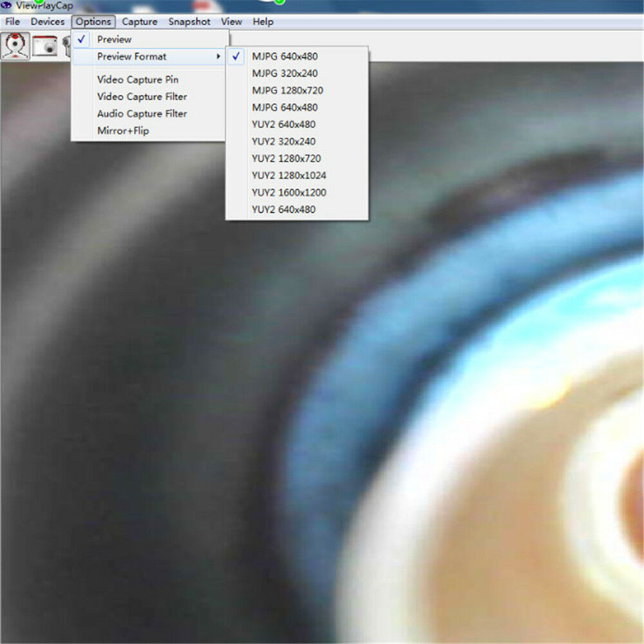Image resolution: width=644 pixels, height=644 pixels.
Task: Open the Devices menu
Action: tap(48, 22)
